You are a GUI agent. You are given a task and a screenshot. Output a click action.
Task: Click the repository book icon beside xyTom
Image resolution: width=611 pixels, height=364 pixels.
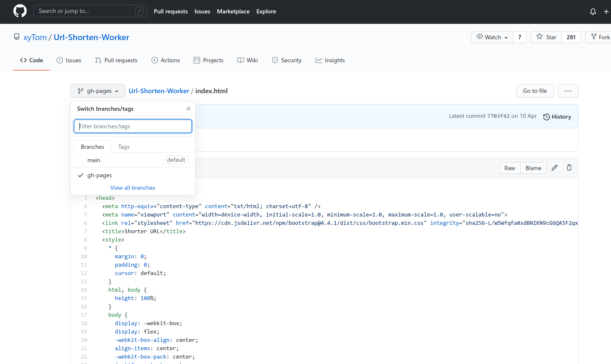click(x=17, y=37)
